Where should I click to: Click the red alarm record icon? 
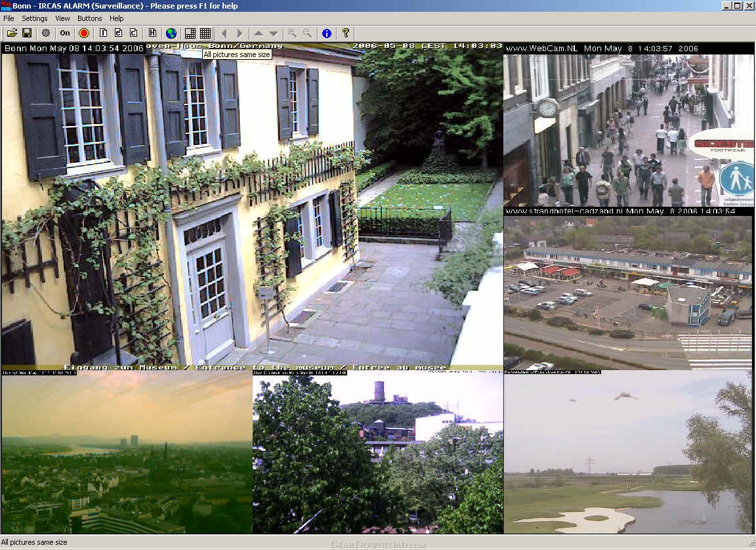pyautogui.click(x=83, y=33)
